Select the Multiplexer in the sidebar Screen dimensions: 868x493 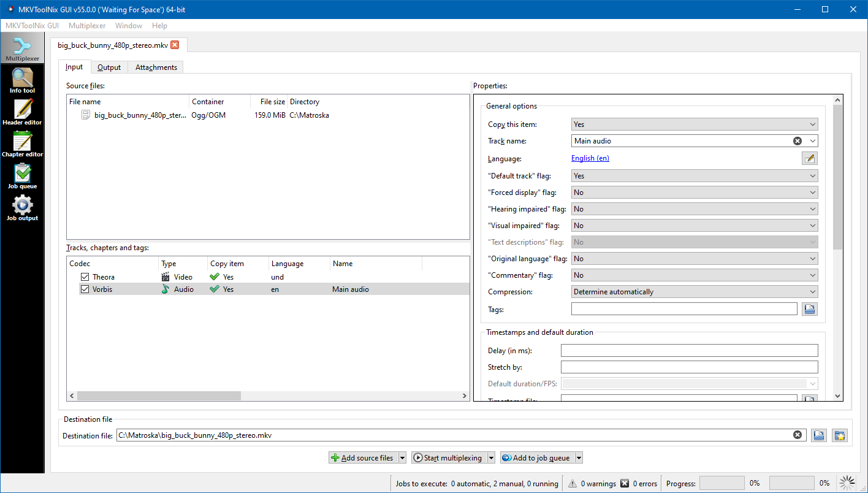tap(22, 47)
